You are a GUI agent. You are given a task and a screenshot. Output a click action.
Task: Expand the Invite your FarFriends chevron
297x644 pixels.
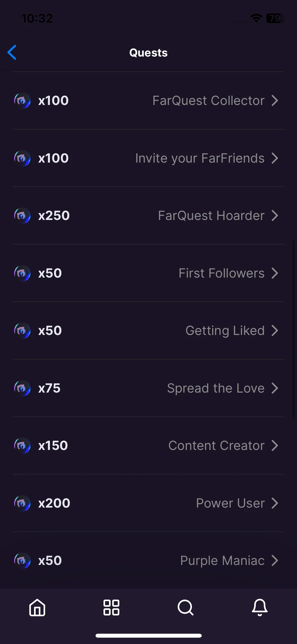point(275,158)
